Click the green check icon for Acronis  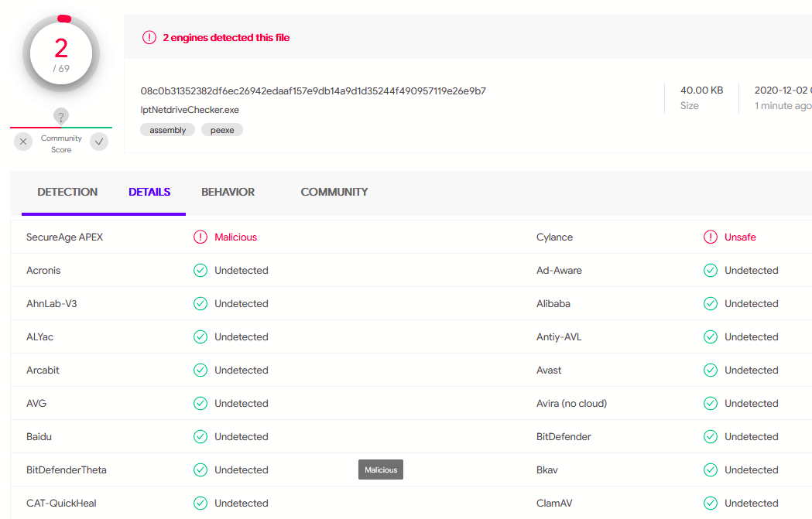(200, 270)
